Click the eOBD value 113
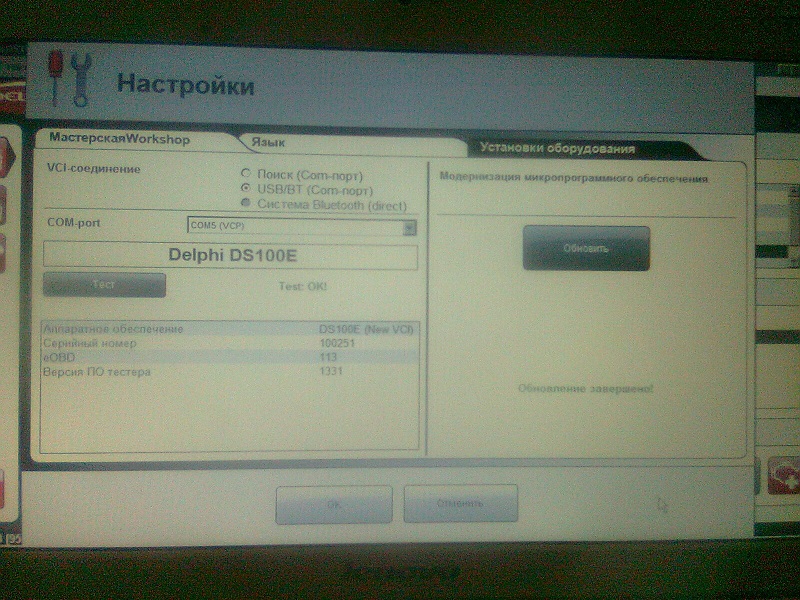800x600 pixels. [328, 357]
